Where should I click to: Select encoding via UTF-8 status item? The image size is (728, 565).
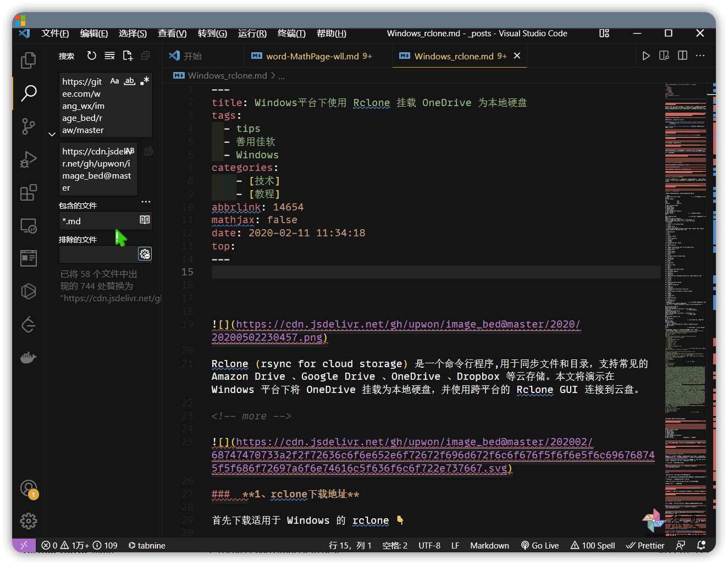click(429, 545)
